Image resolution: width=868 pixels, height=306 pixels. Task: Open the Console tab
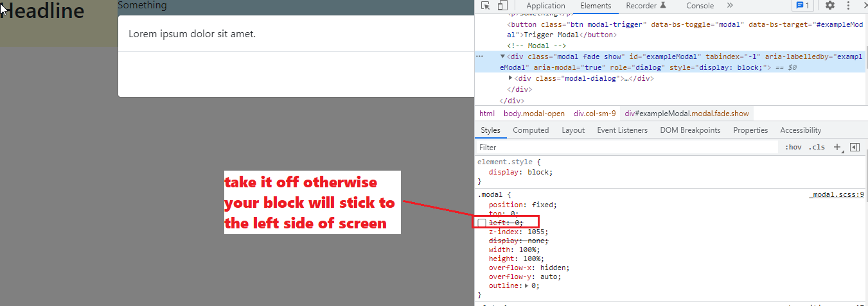[x=700, y=6]
